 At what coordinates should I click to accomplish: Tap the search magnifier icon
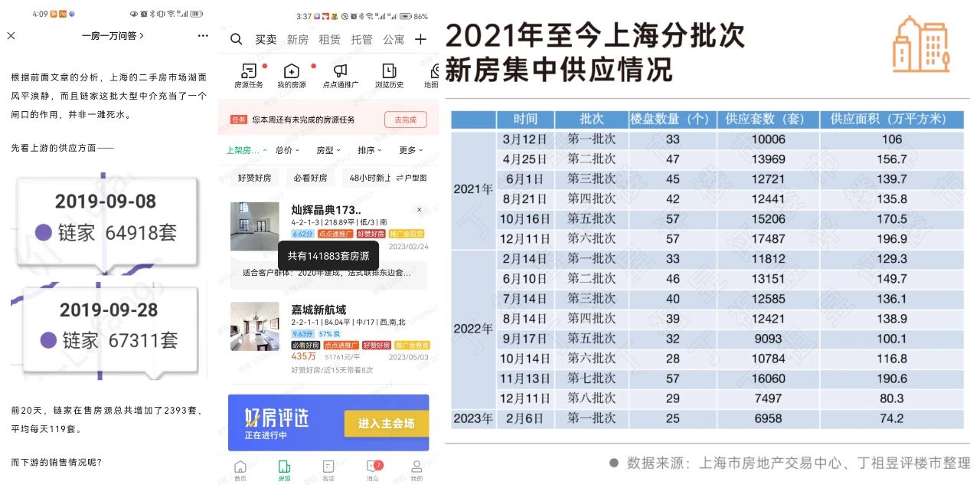tap(237, 39)
